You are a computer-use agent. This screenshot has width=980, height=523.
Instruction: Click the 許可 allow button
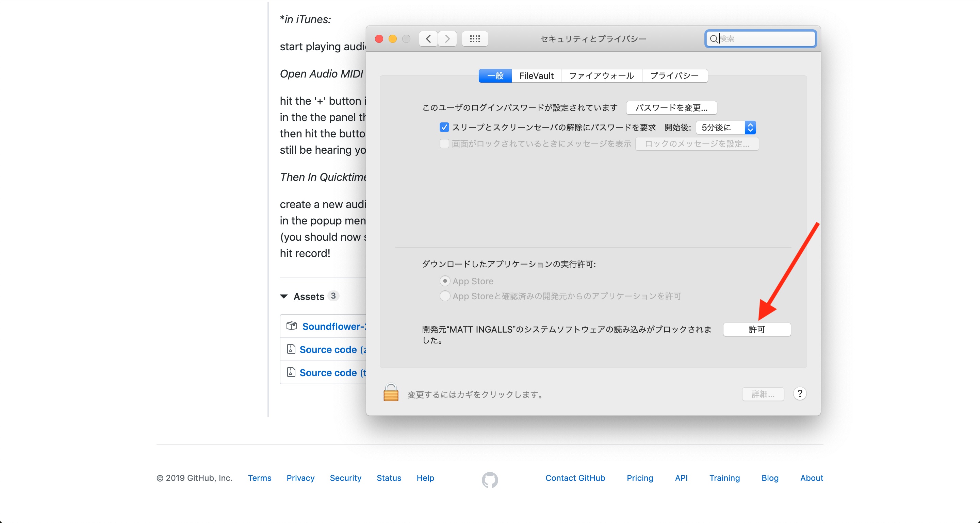click(x=756, y=329)
